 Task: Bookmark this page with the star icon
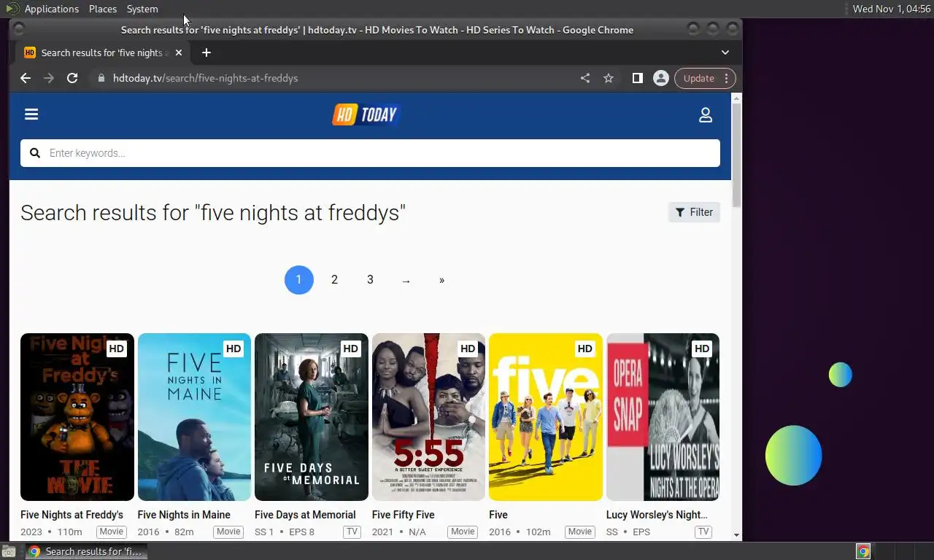coord(609,78)
